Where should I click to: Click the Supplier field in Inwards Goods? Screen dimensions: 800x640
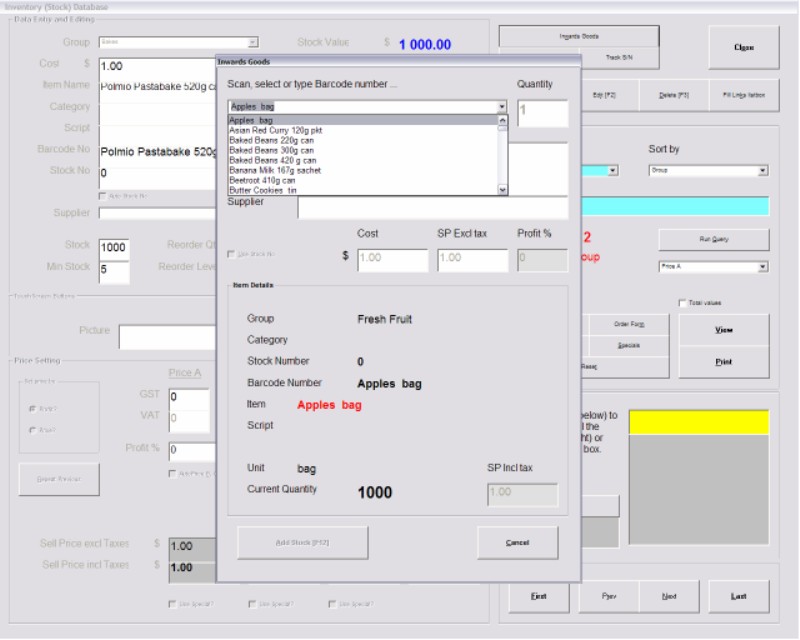(x=432, y=208)
